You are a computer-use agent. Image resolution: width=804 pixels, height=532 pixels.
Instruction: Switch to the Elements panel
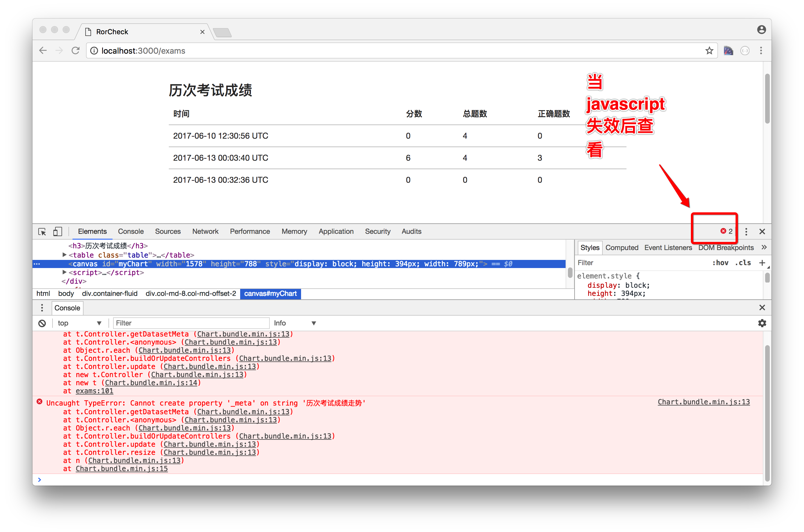[x=92, y=231]
